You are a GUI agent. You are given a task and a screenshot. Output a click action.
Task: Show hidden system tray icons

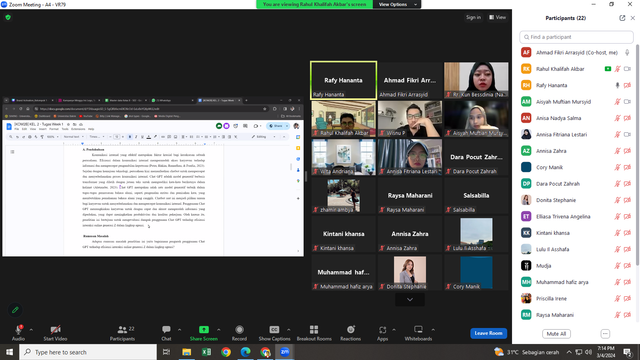pyautogui.click(x=569, y=352)
